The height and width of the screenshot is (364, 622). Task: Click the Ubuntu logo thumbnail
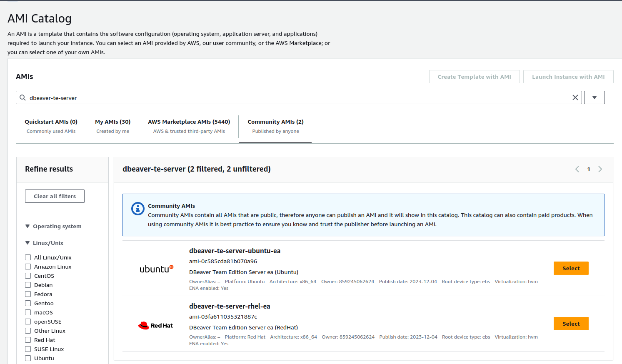click(156, 269)
